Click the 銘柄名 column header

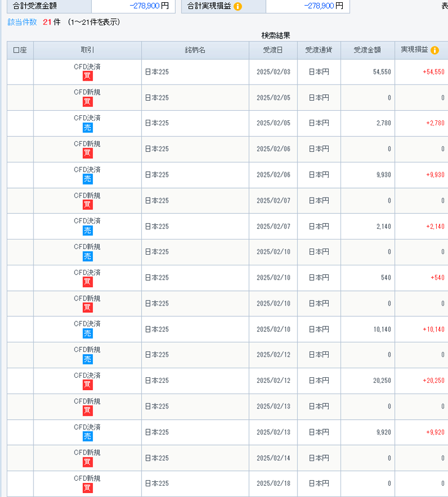(195, 50)
